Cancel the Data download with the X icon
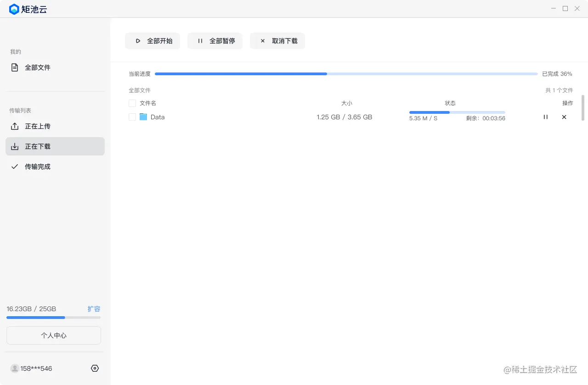588x385 pixels. tap(564, 117)
